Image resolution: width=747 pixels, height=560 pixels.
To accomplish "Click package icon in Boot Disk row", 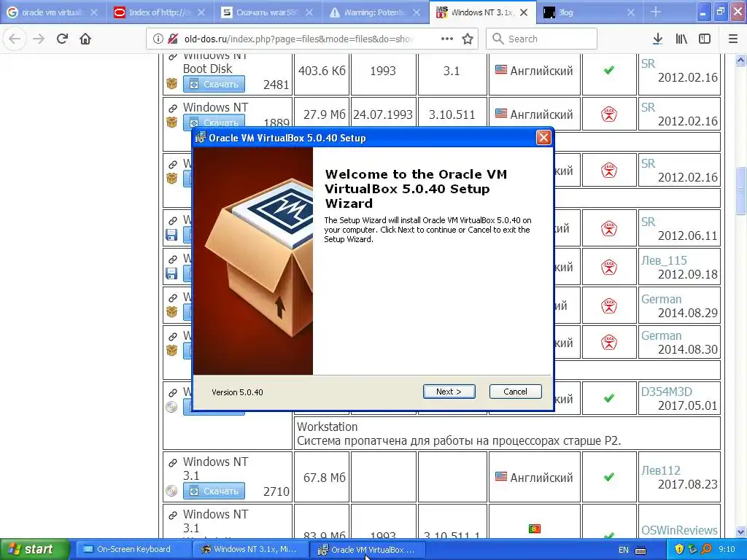I will 171,84.
